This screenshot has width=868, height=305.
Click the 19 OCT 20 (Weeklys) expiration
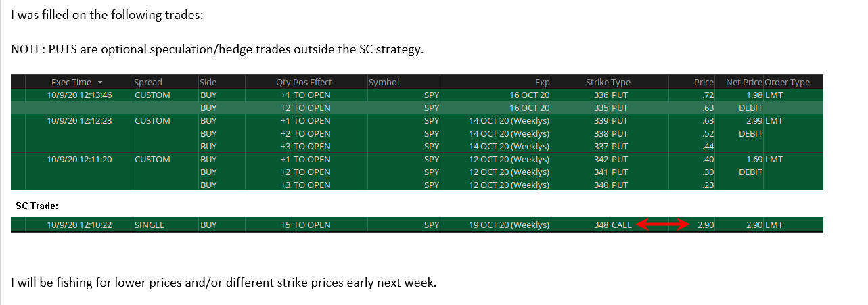tap(509, 225)
